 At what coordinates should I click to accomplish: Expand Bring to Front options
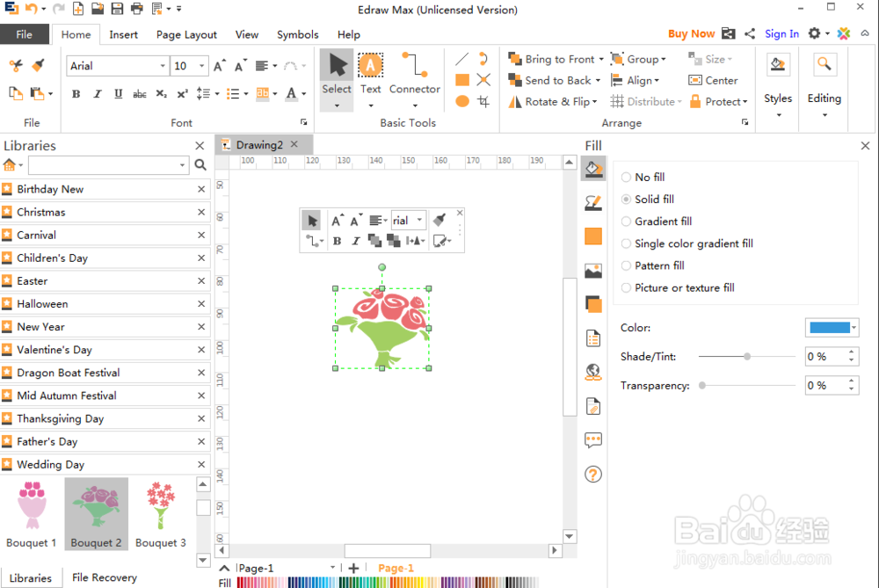click(601, 59)
